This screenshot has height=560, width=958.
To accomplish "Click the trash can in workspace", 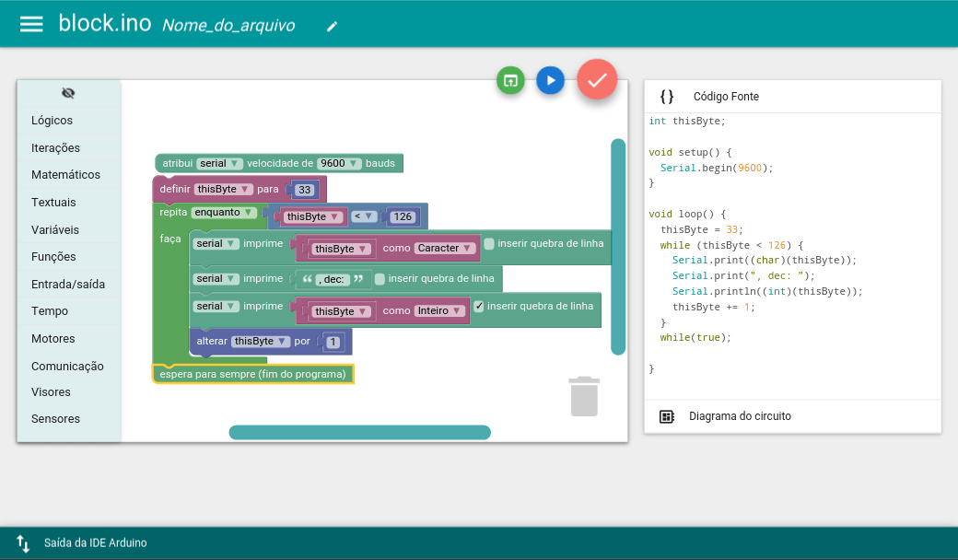I will click(584, 396).
